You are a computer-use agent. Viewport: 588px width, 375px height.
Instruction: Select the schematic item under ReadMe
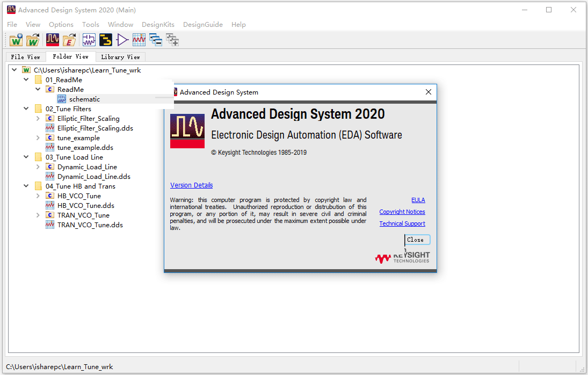(x=84, y=99)
